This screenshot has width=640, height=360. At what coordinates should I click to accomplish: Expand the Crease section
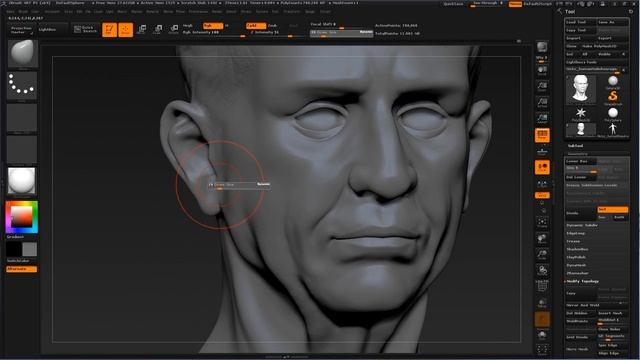click(573, 241)
